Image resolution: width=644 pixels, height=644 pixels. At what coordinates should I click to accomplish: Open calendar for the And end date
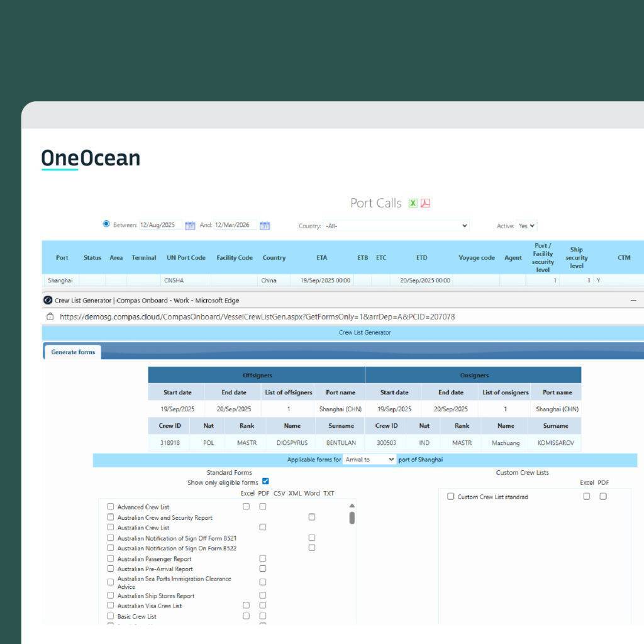point(265,226)
